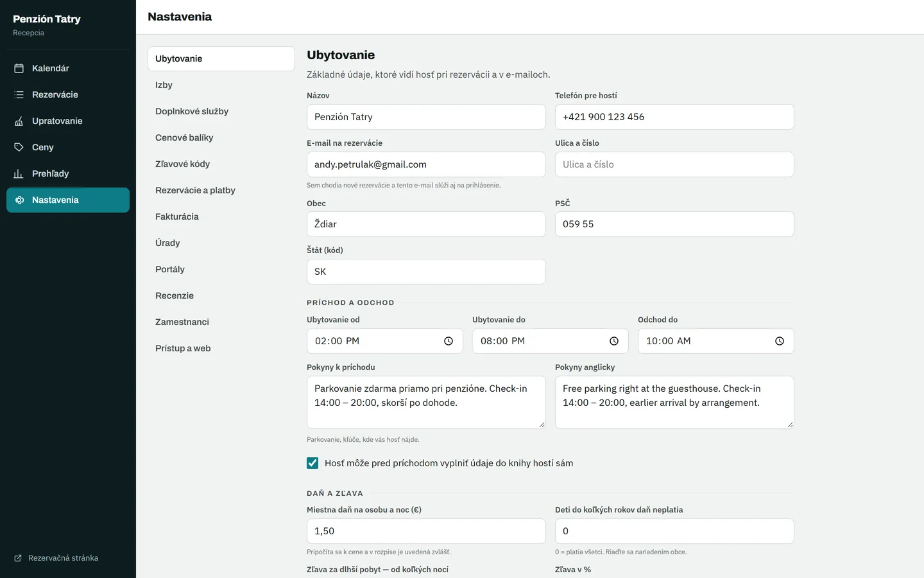The image size is (924, 578).
Task: Select the Úrady section
Action: (x=221, y=243)
